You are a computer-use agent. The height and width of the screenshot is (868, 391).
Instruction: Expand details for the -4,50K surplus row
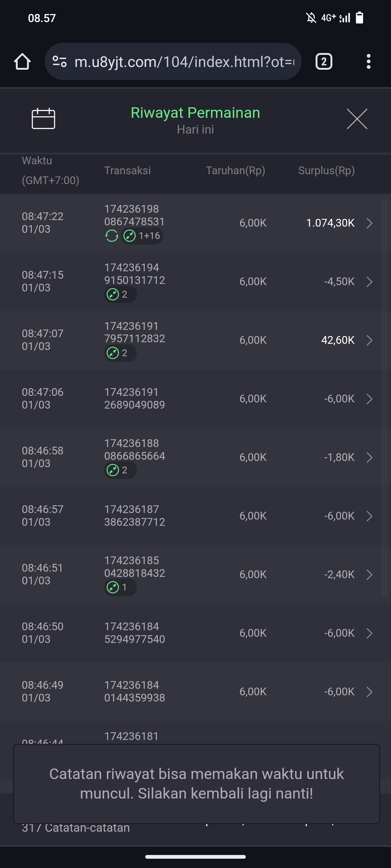369,282
